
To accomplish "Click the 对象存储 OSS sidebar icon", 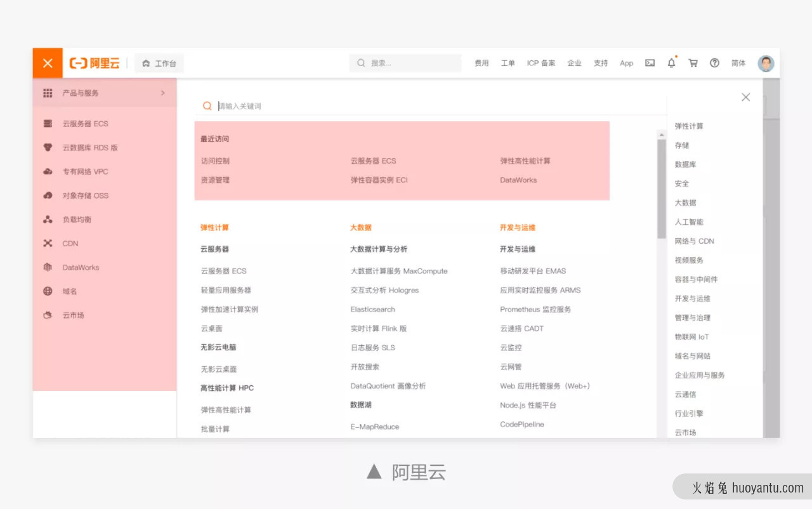I will click(x=48, y=195).
